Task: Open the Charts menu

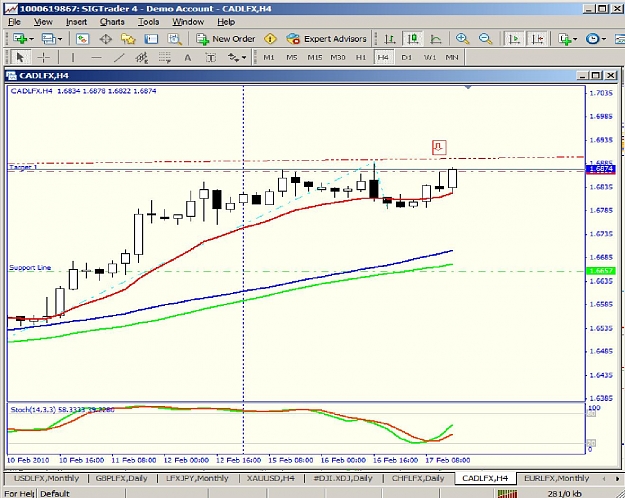Action: [x=112, y=22]
